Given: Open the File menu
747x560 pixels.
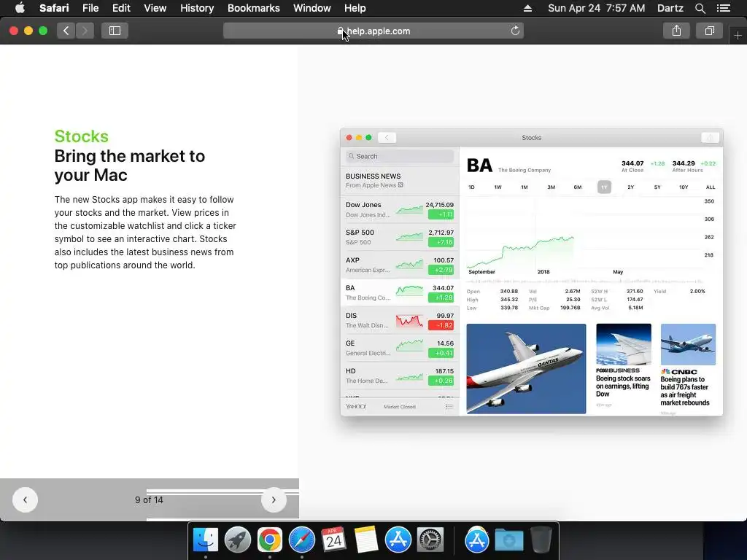Looking at the screenshot, I should coord(90,8).
